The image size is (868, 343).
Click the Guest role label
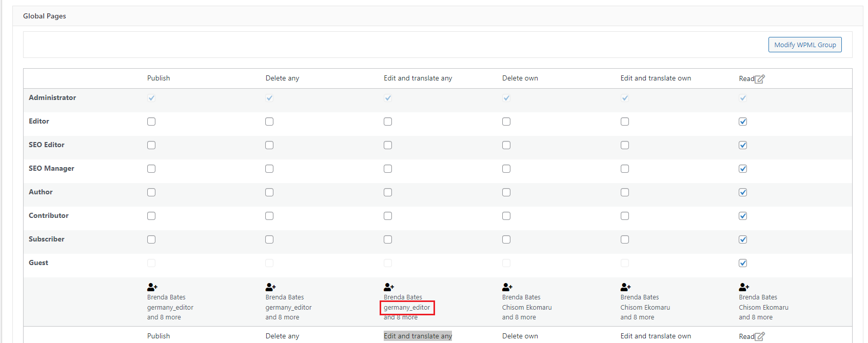pyautogui.click(x=38, y=263)
